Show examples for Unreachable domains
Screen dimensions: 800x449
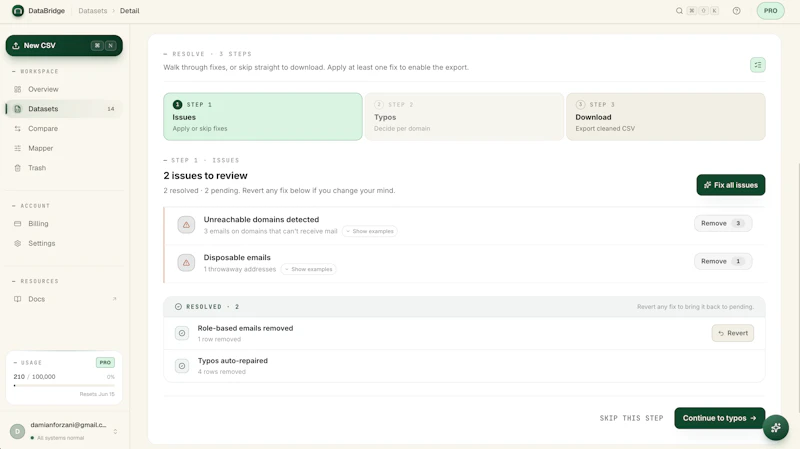[370, 231]
